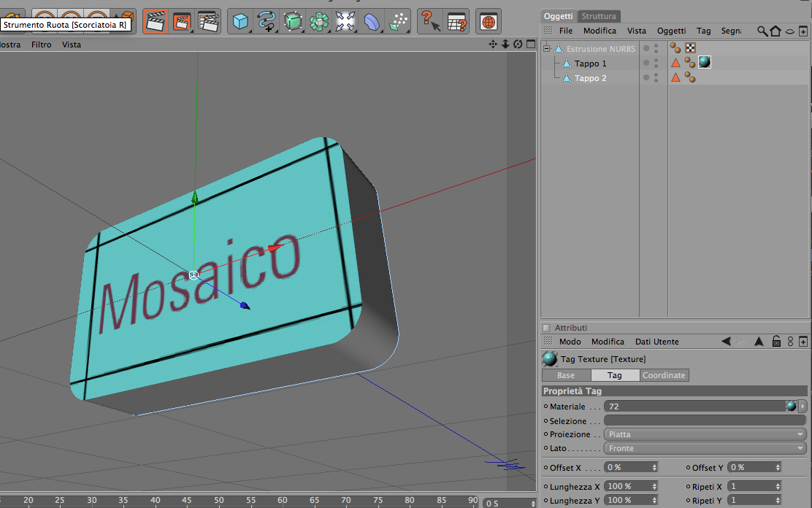Click the Phong tag on Estrusione NURBS
812x508 pixels.
click(x=675, y=47)
